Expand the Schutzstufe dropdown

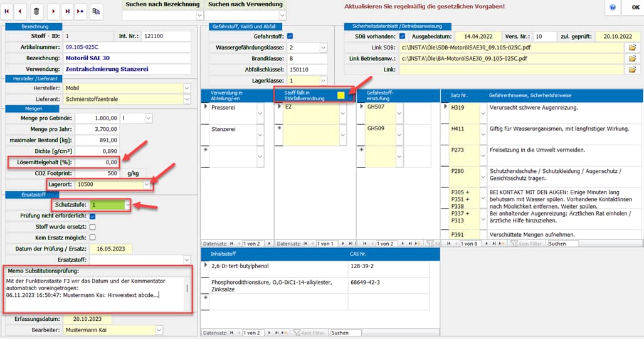(x=128, y=205)
